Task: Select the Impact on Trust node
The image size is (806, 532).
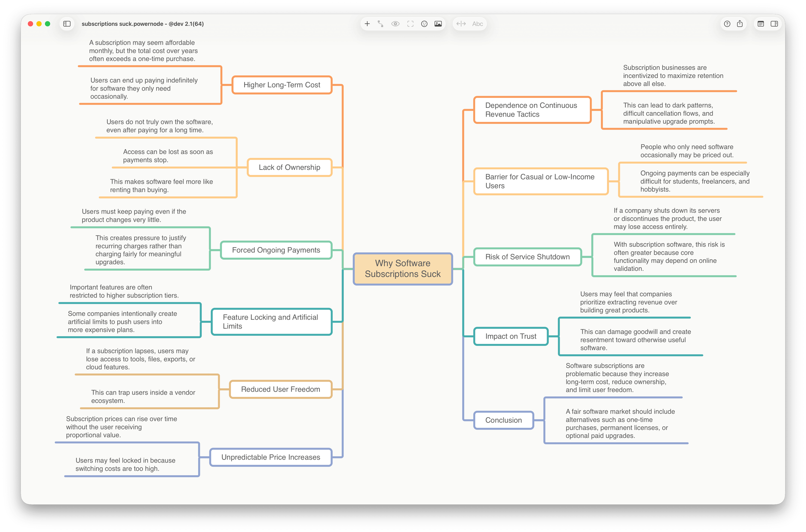Action: (511, 336)
